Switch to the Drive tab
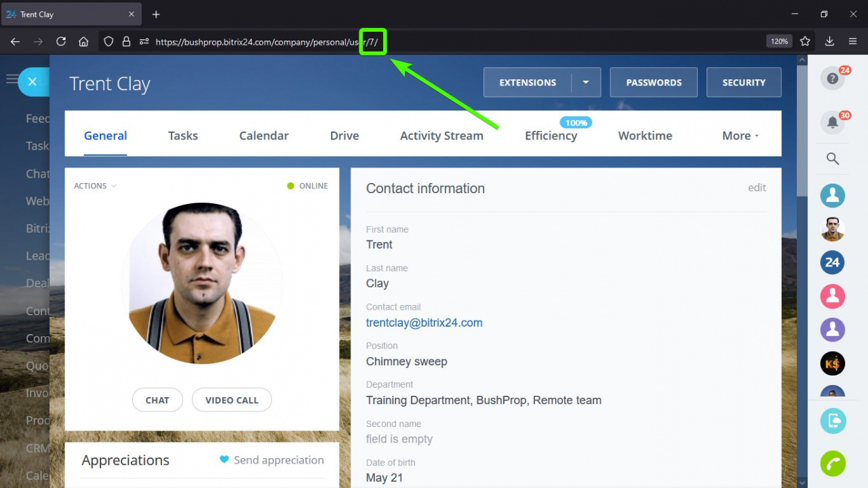Screen dimensions: 868x488 [x=344, y=136]
